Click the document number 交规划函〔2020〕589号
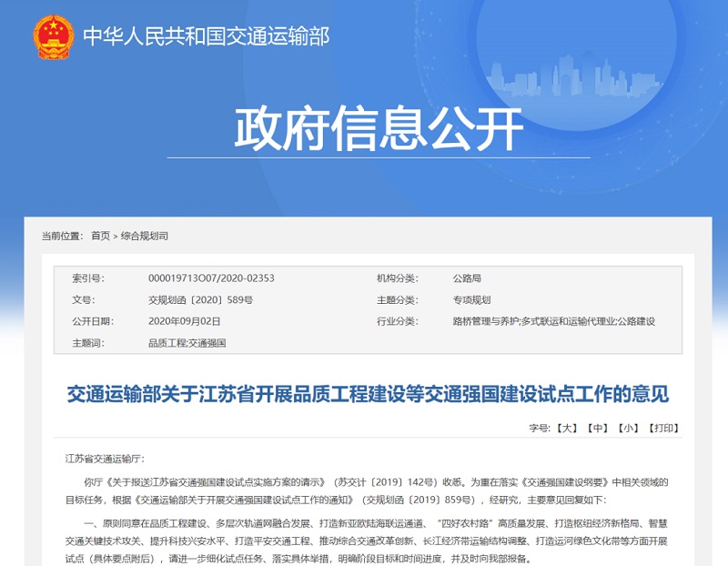 click(x=200, y=299)
